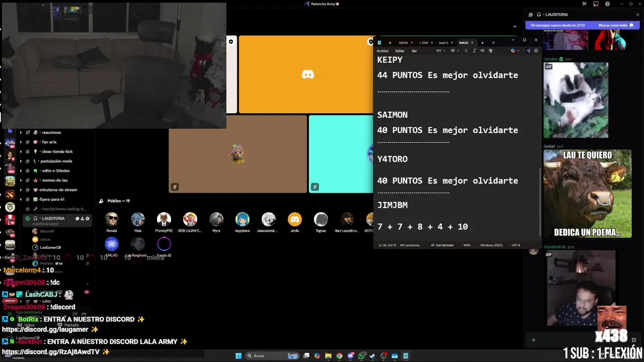Open zoom level 100% in status bar

coord(466,245)
